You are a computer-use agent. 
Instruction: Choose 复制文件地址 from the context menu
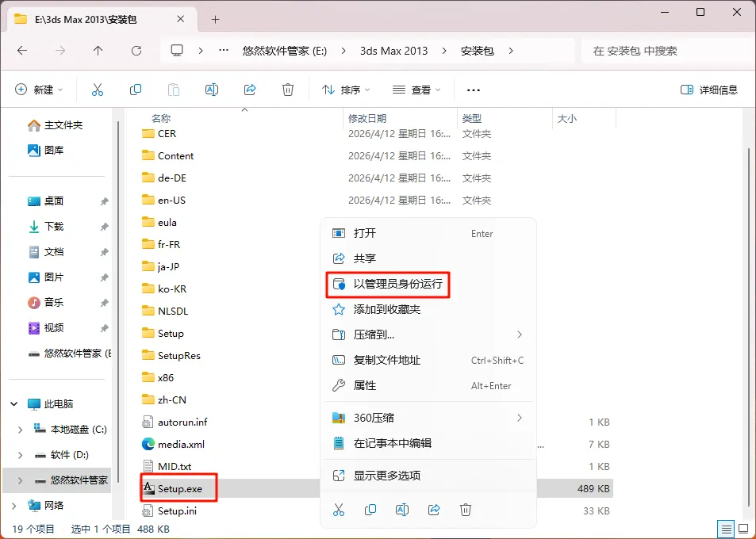point(428,360)
